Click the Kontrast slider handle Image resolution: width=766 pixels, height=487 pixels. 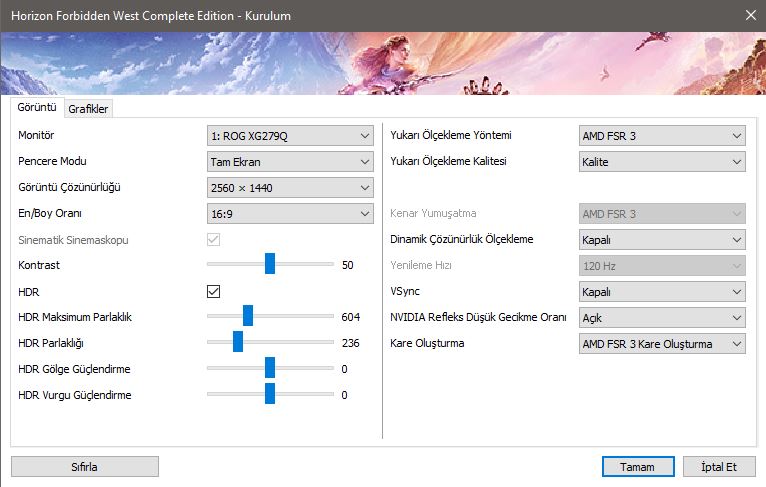(x=270, y=264)
